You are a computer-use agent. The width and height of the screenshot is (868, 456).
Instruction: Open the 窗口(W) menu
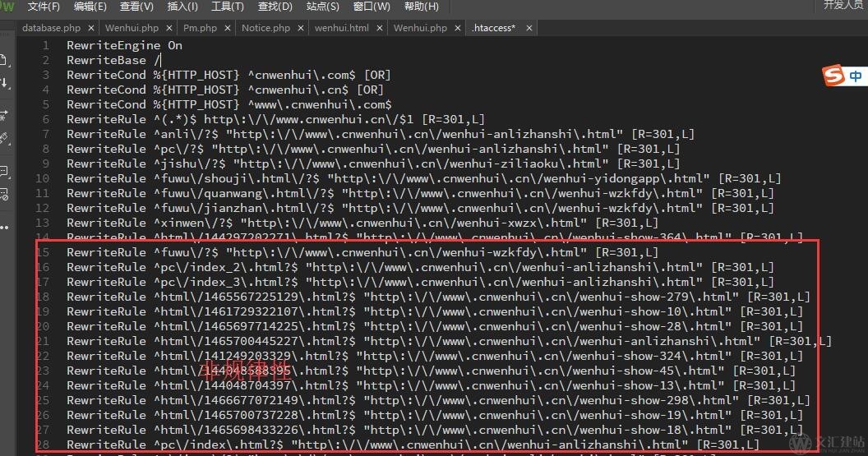pos(372,7)
